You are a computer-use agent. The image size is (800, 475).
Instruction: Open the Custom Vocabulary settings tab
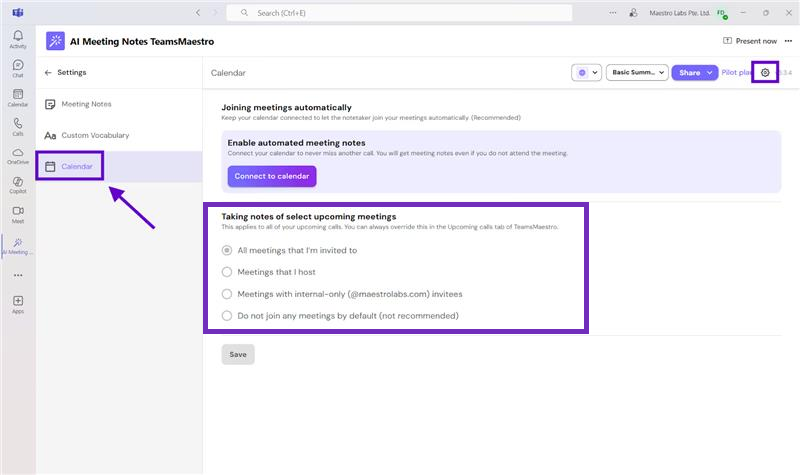point(119,135)
